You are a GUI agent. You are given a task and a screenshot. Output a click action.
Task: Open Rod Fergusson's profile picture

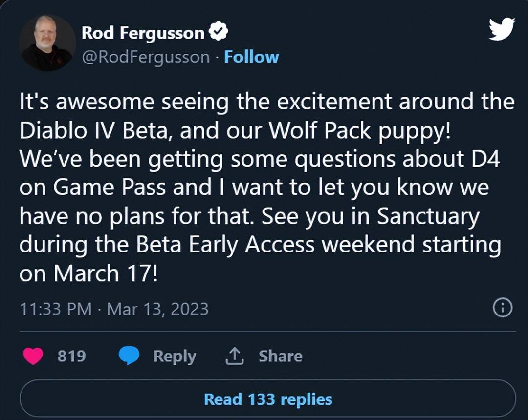(x=47, y=43)
